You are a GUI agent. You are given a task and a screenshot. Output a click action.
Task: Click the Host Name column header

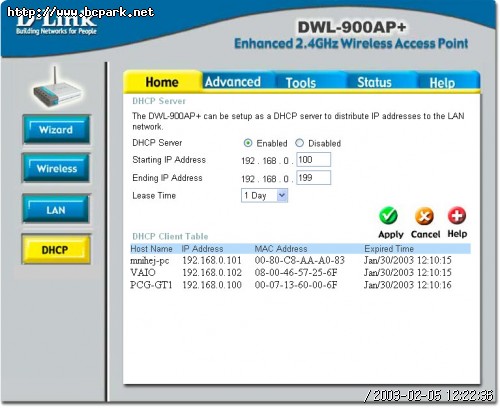click(x=151, y=249)
